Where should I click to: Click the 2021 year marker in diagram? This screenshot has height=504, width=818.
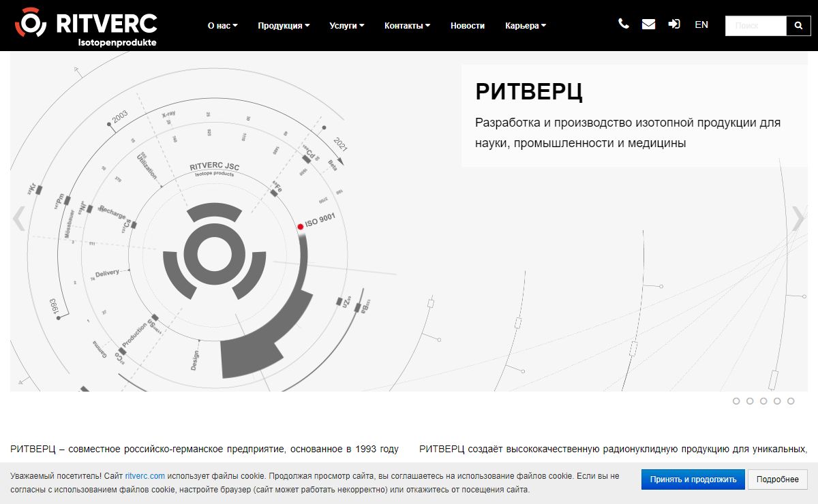(341, 146)
